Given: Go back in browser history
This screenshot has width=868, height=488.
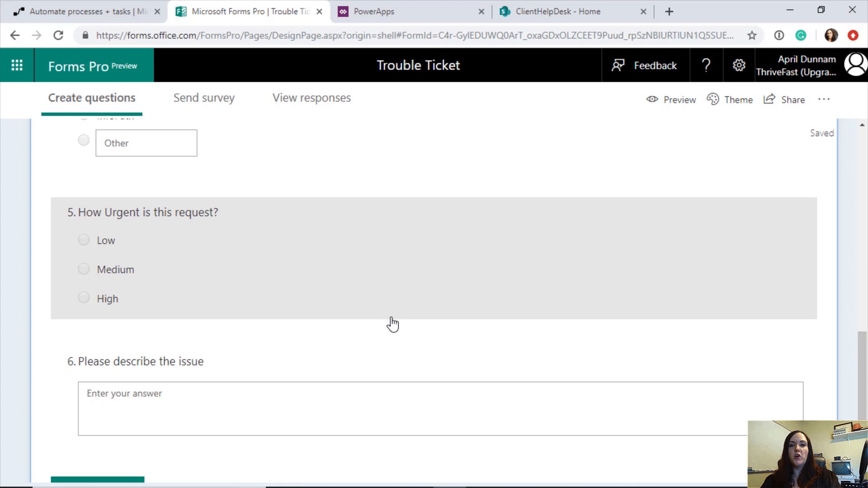Looking at the screenshot, I should click(15, 35).
